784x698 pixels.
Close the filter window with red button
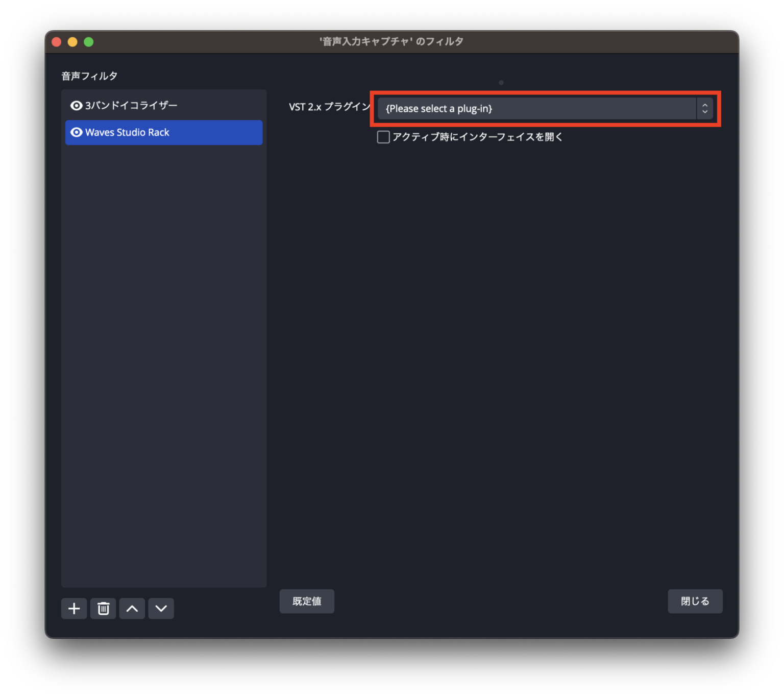[57, 42]
